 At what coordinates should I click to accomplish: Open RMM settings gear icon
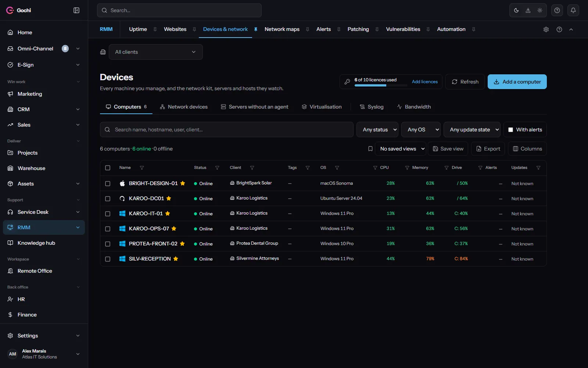click(546, 29)
